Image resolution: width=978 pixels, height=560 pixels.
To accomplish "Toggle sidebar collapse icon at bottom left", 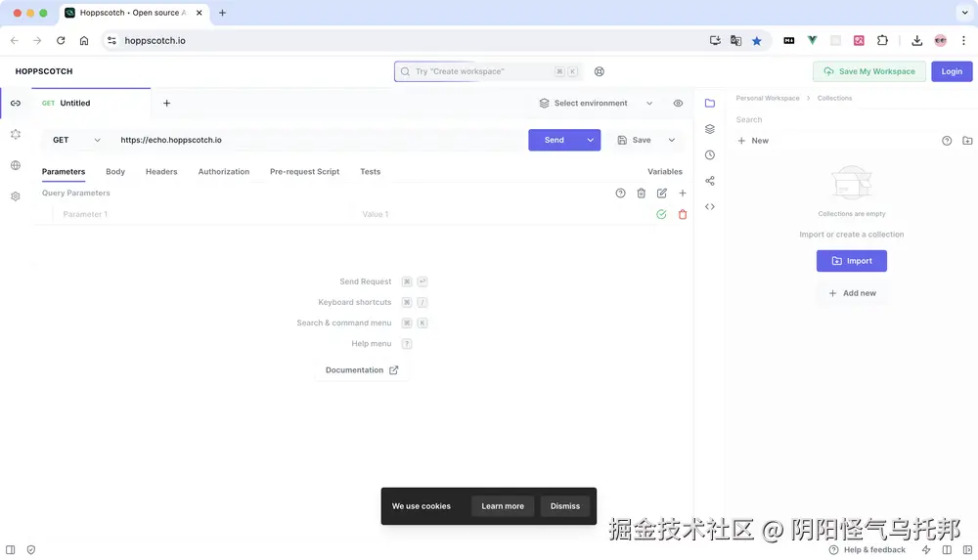I will click(x=11, y=550).
